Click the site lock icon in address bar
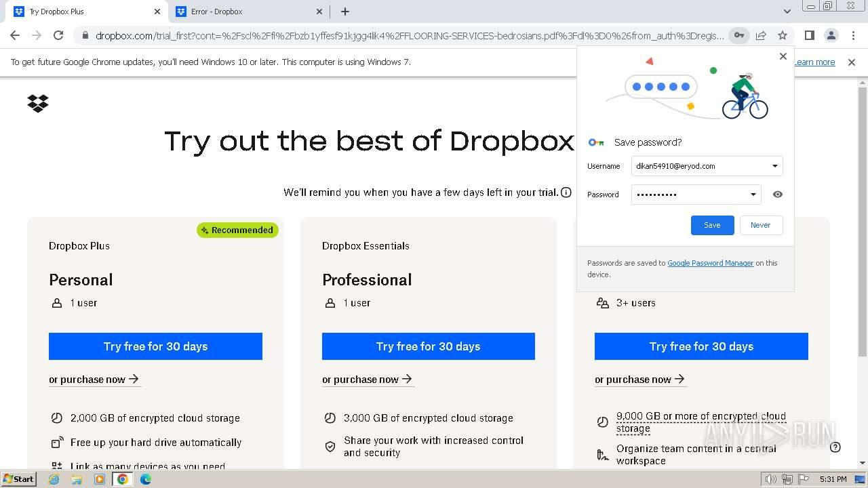This screenshot has width=868, height=488. [x=84, y=35]
